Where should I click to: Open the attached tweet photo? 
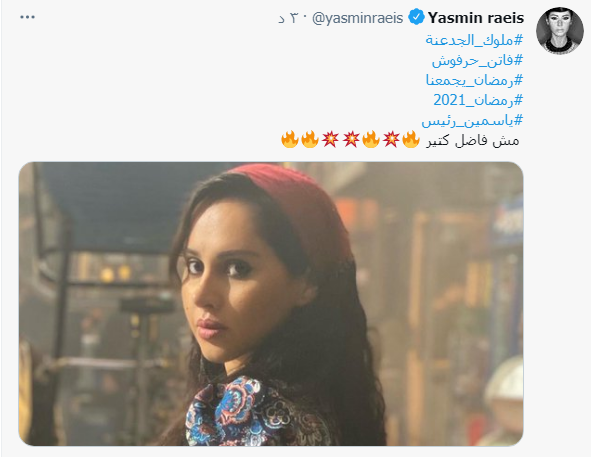(x=271, y=304)
